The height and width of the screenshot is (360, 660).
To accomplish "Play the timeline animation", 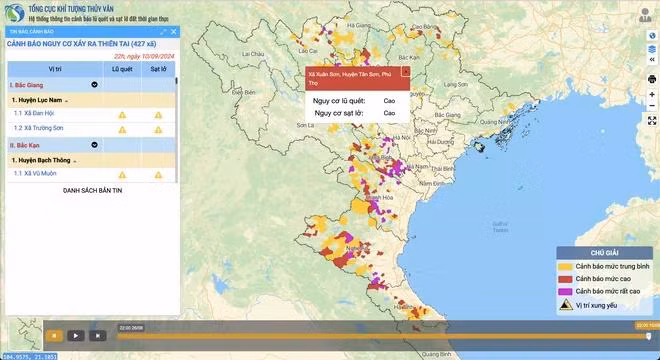I will [x=76, y=336].
